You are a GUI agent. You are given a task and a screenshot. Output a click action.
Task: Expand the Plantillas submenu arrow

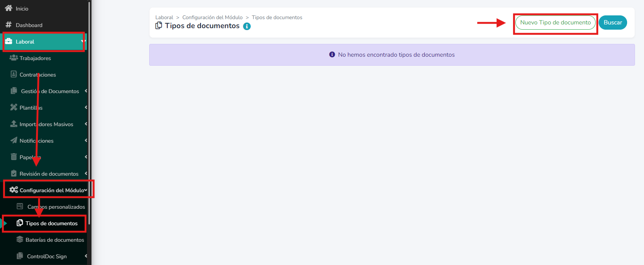coord(86,107)
